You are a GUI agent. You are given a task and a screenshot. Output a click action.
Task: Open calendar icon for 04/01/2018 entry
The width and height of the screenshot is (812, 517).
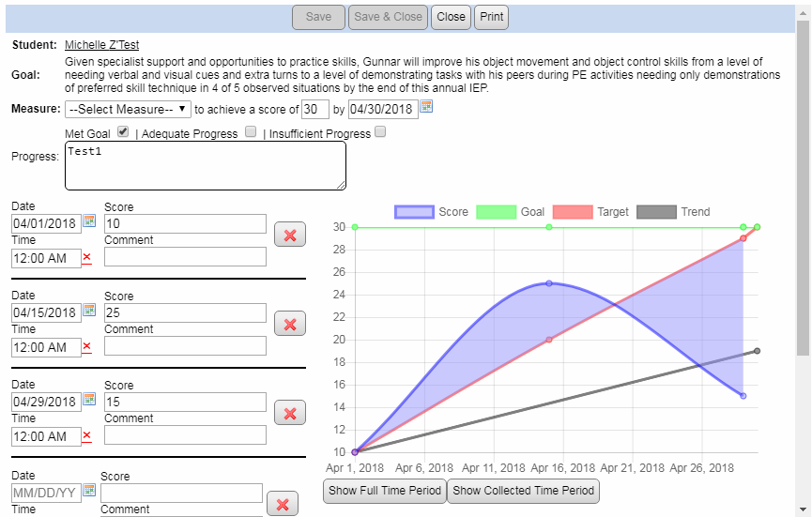tap(90, 221)
